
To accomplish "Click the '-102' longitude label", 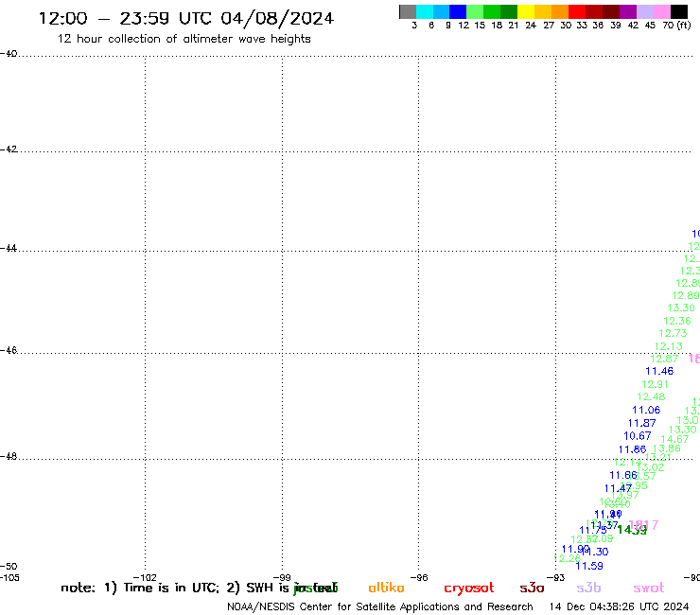I will click(x=145, y=577).
